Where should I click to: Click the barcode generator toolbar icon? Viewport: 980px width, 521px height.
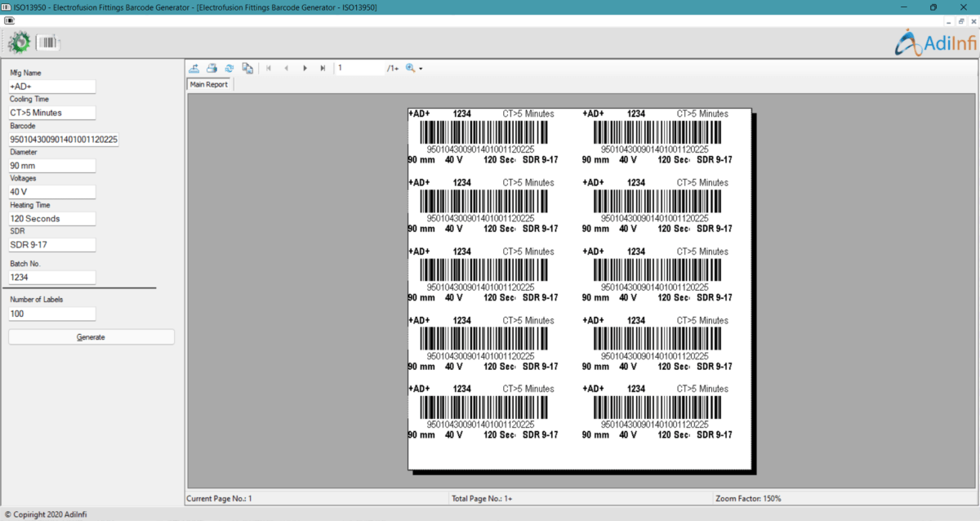(x=48, y=42)
